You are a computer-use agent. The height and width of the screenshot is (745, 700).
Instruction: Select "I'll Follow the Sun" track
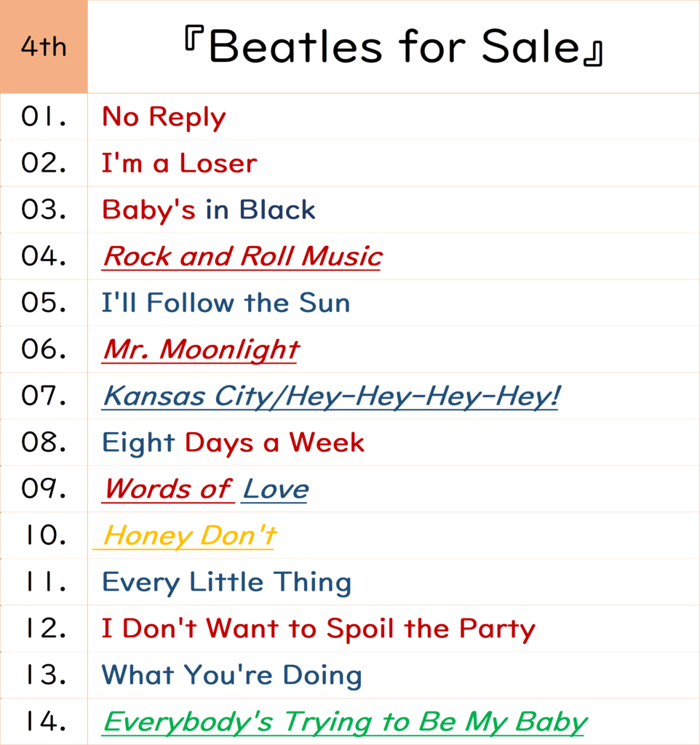[226, 303]
